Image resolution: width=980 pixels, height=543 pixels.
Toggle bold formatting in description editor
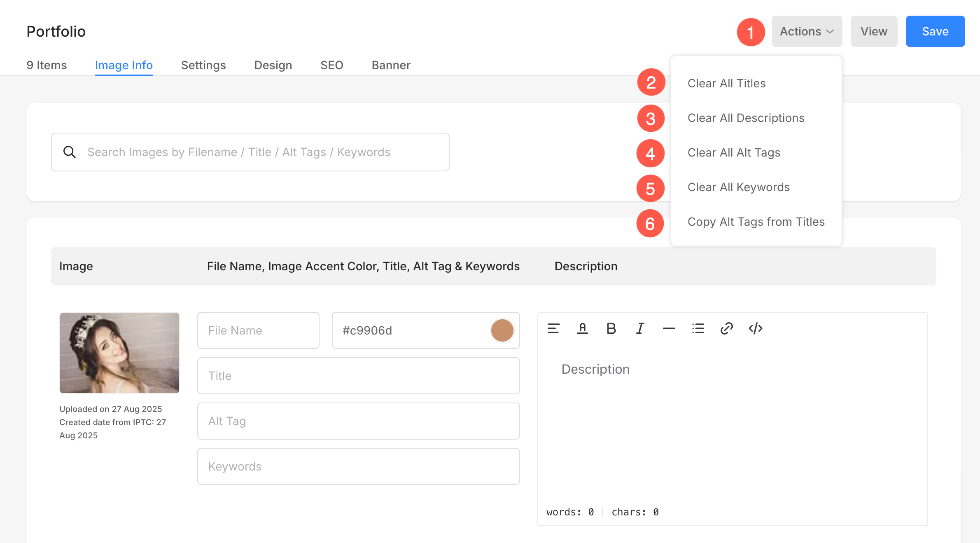611,328
